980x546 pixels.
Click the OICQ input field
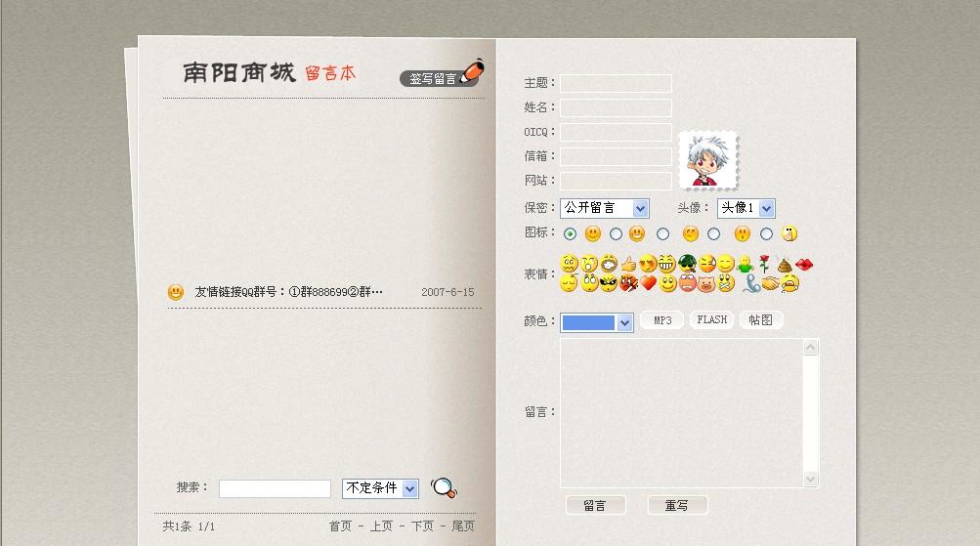(x=616, y=132)
